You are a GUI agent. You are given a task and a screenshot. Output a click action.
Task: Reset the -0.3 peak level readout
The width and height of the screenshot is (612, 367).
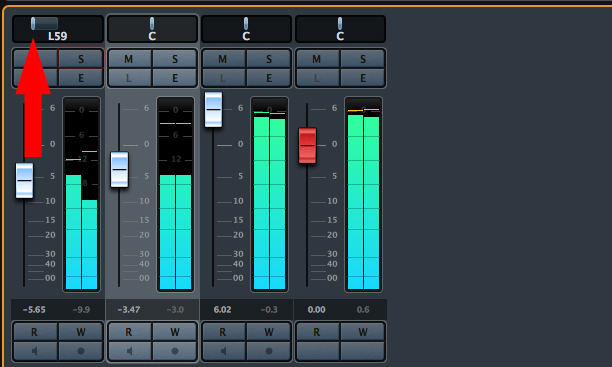coord(269,310)
